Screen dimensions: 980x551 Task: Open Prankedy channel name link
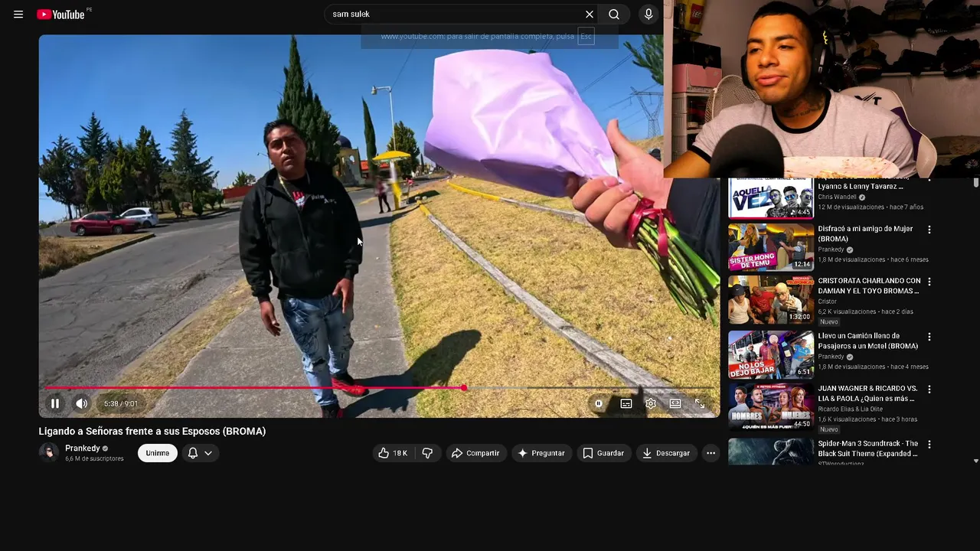83,448
